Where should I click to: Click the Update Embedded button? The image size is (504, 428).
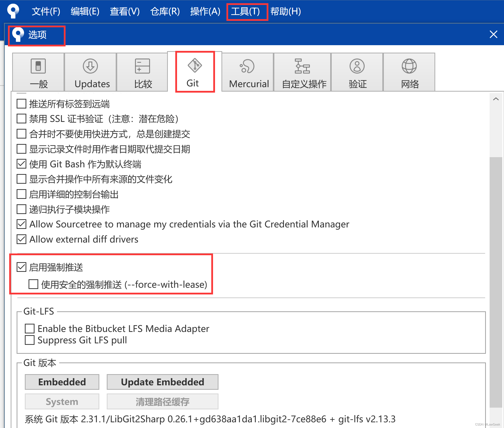163,382
